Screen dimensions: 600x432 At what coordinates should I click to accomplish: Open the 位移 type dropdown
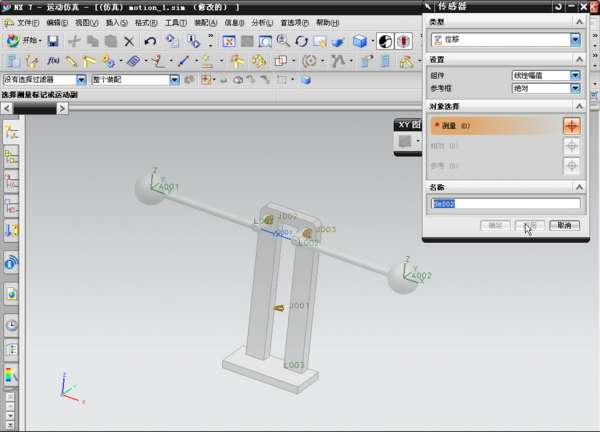pyautogui.click(x=575, y=39)
